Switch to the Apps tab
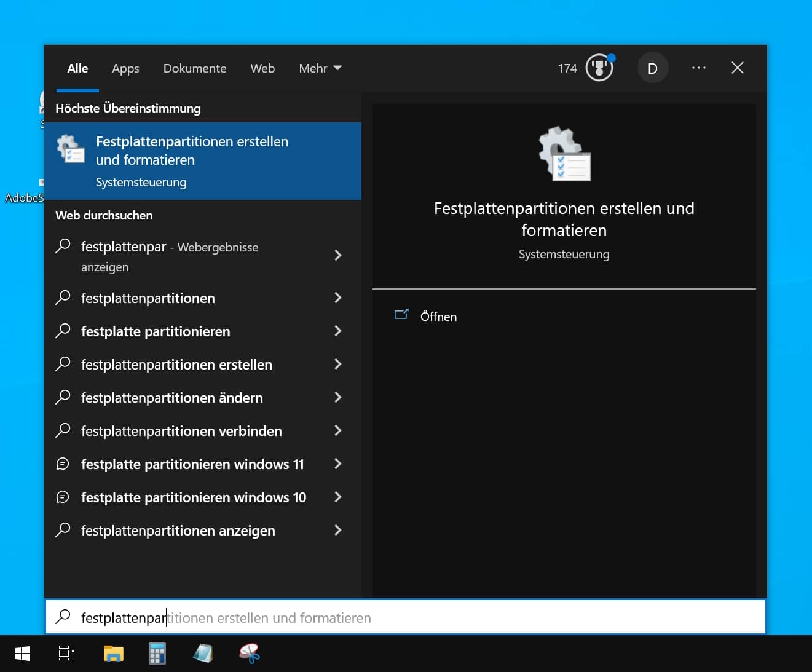The image size is (812, 672). click(125, 68)
